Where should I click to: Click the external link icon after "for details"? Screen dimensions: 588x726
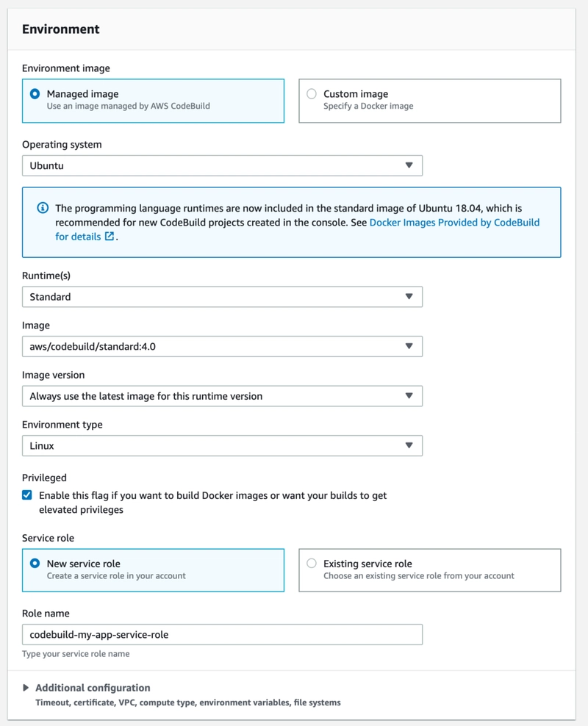click(x=110, y=237)
